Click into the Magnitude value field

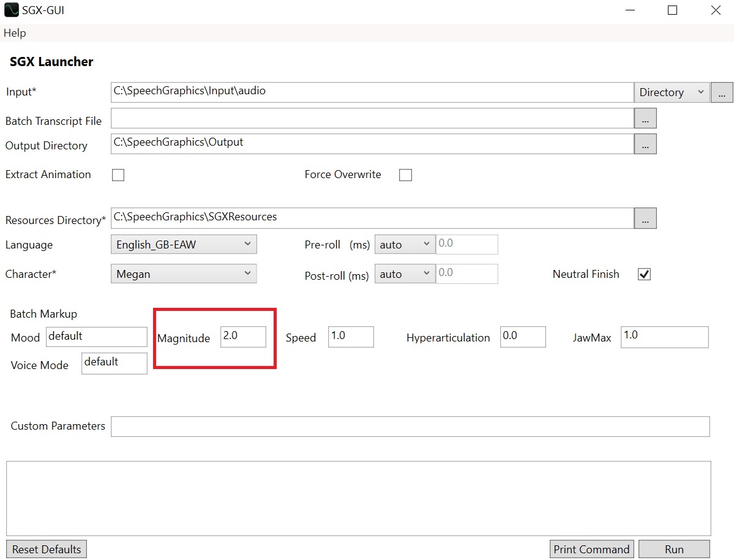243,337
